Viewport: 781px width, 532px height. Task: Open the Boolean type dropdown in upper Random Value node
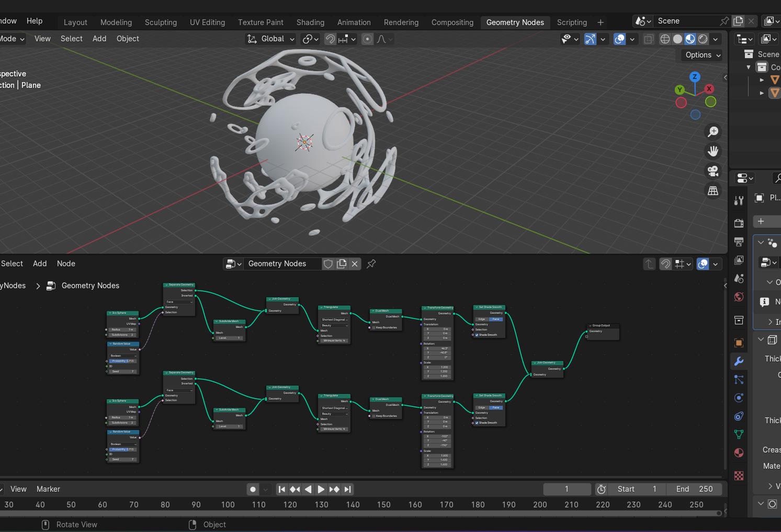[x=123, y=356]
